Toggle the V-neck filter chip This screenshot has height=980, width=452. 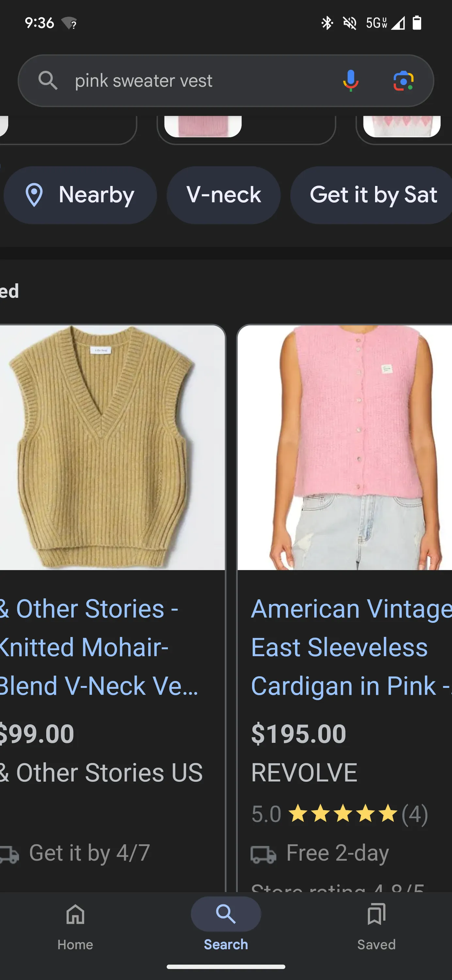coord(224,195)
